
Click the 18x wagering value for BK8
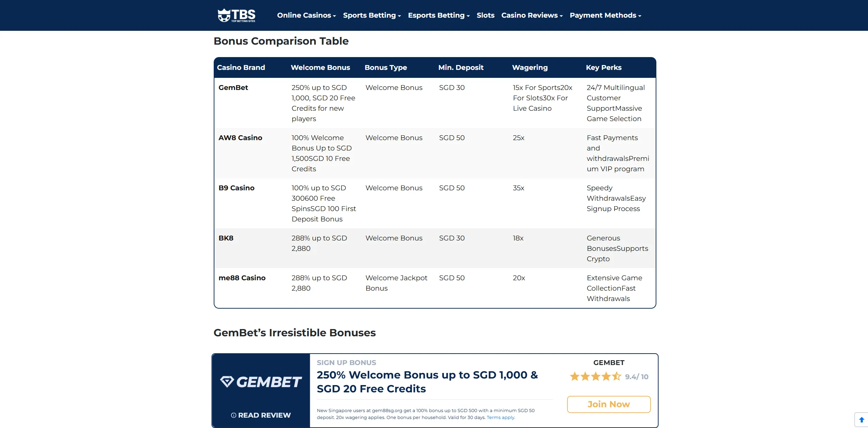click(518, 238)
